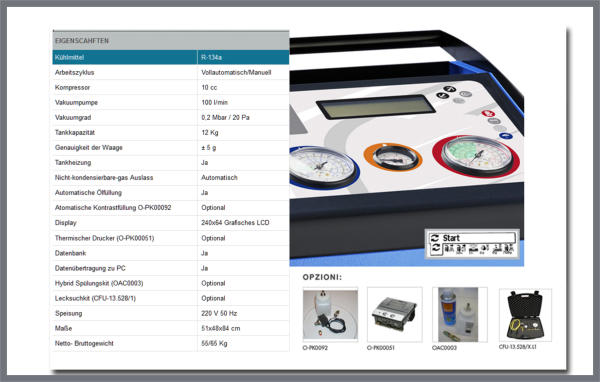The height and width of the screenshot is (382, 600).
Task: Open the CFU-13.528 leak detection case thumbnail
Action: pyautogui.click(x=525, y=315)
